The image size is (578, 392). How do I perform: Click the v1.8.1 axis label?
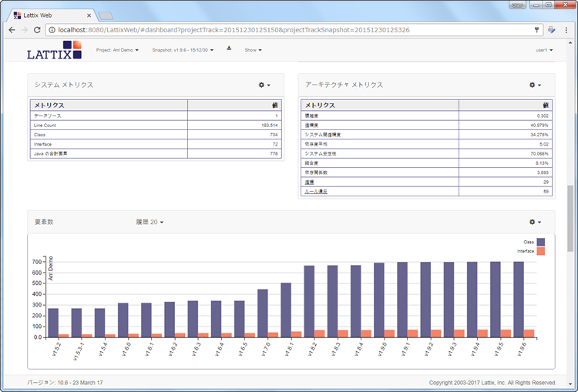(x=289, y=350)
